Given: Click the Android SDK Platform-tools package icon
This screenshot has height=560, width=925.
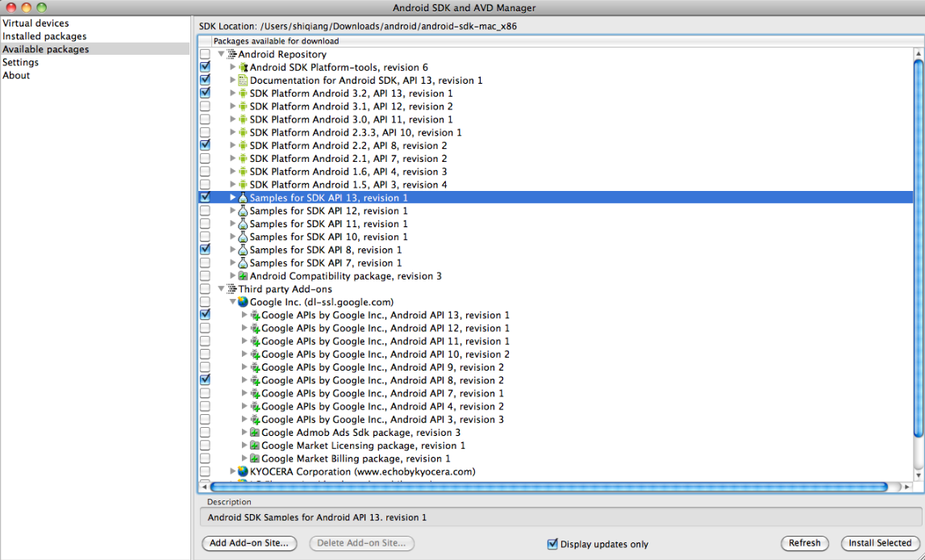Looking at the screenshot, I should click(x=243, y=67).
